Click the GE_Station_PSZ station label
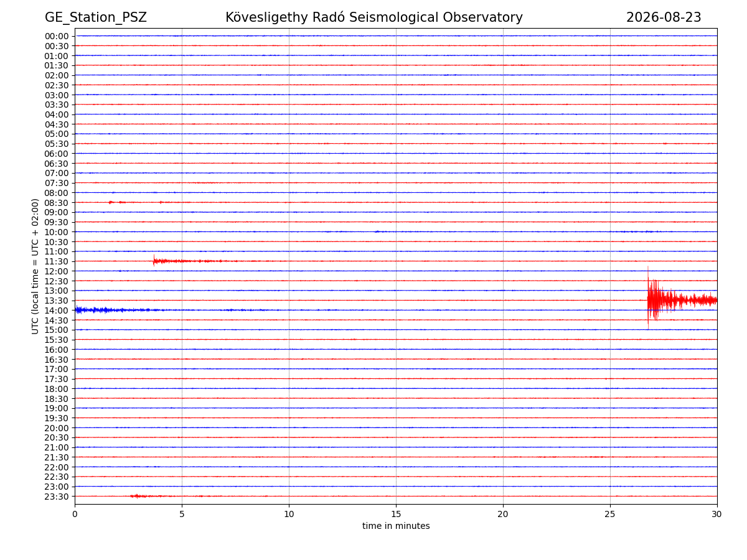Screen dimensions: 747x560 coord(96,18)
